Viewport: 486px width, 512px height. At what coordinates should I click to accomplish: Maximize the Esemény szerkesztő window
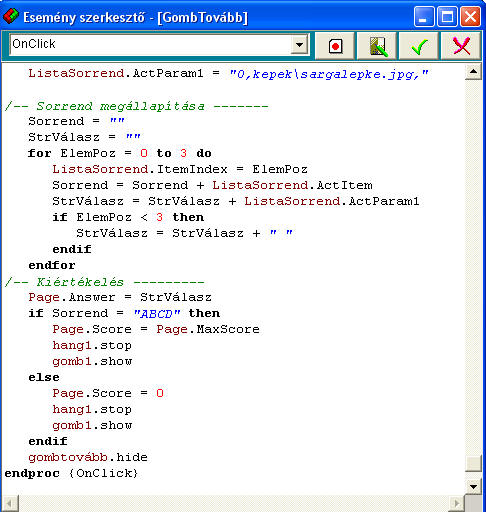click(447, 16)
